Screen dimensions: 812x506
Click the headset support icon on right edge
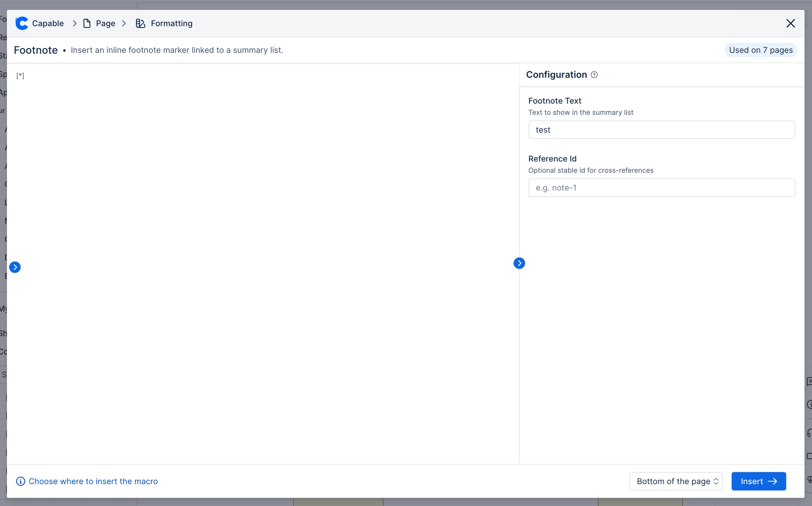(809, 433)
